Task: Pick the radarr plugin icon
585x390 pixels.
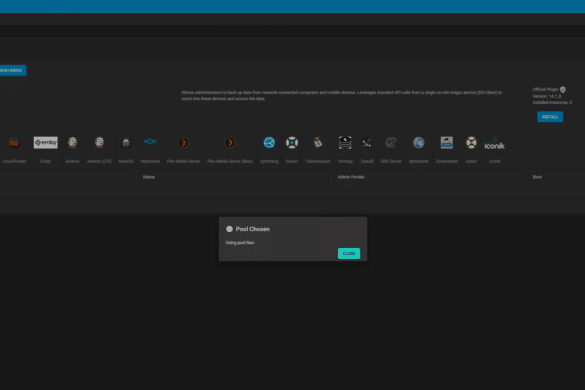Action: pyautogui.click(x=471, y=143)
